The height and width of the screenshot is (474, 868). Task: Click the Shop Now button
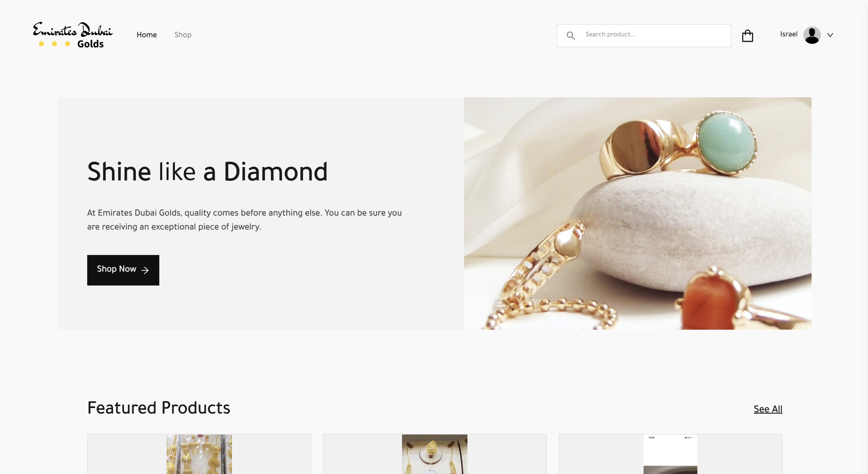(x=123, y=270)
